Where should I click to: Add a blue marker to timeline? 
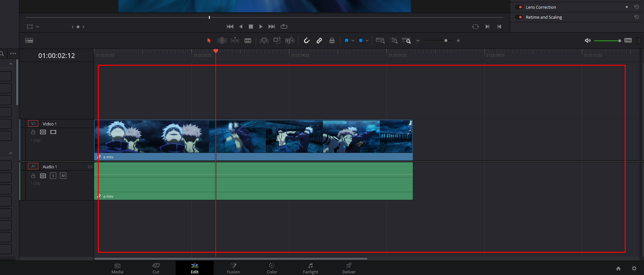pos(361,41)
